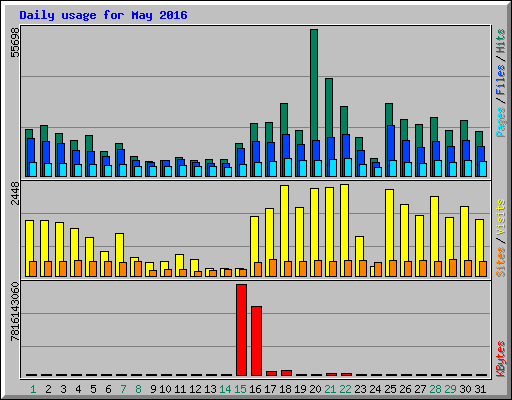512x400 pixels.
Task: Click the 'Daily usage for May 2016' title
Action: (x=103, y=15)
